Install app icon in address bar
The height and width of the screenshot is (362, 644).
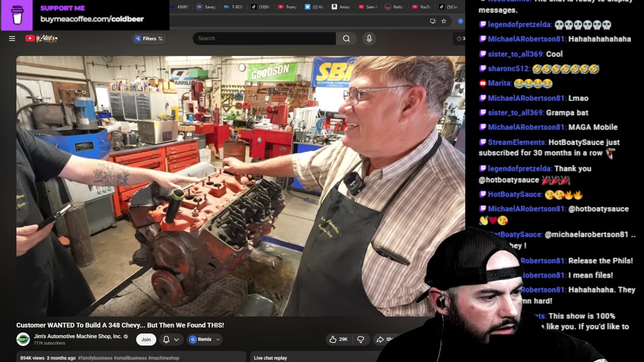click(433, 21)
